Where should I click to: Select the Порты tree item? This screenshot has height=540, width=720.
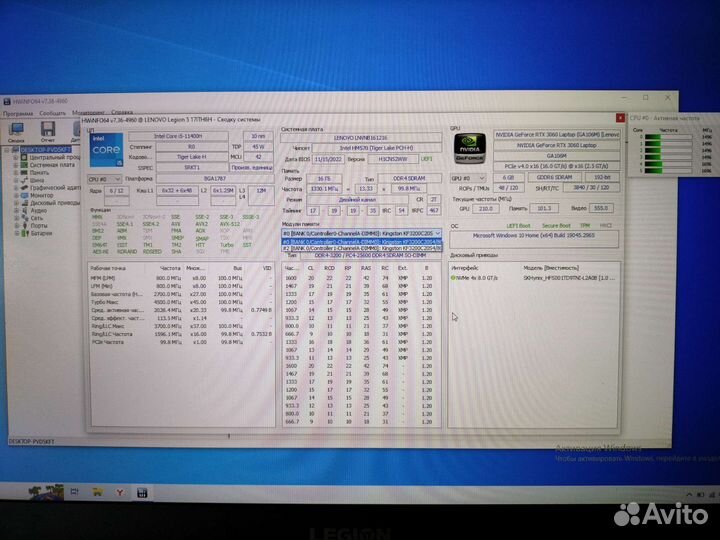[39, 225]
